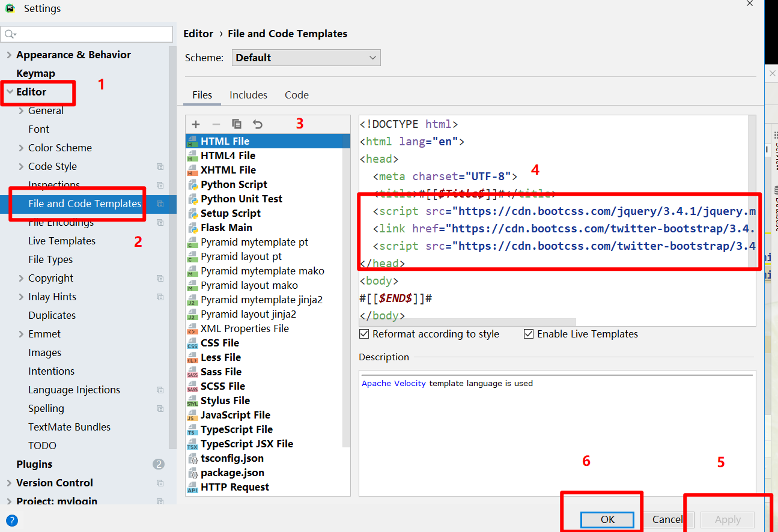The width and height of the screenshot is (778, 532).
Task: Expand the Code Style node
Action: point(21,166)
